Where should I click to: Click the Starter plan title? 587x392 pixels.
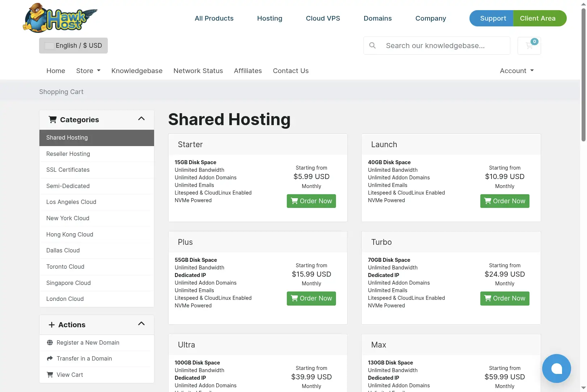point(190,145)
